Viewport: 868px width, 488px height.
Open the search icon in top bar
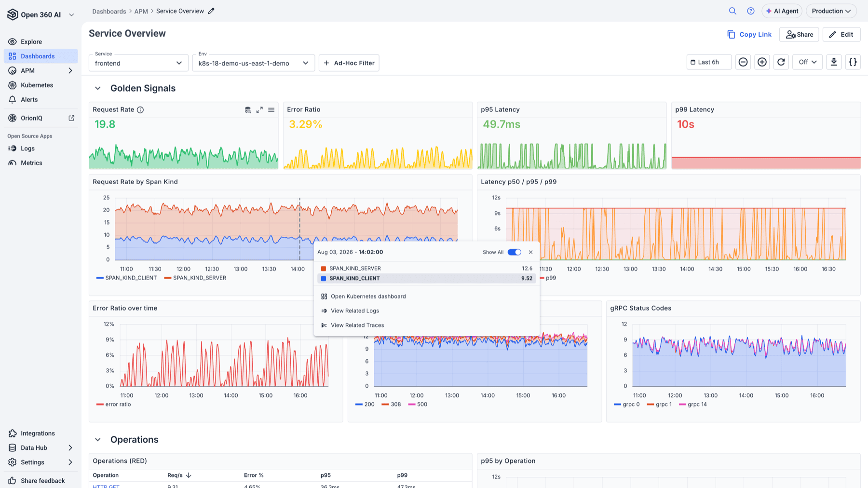pos(732,11)
